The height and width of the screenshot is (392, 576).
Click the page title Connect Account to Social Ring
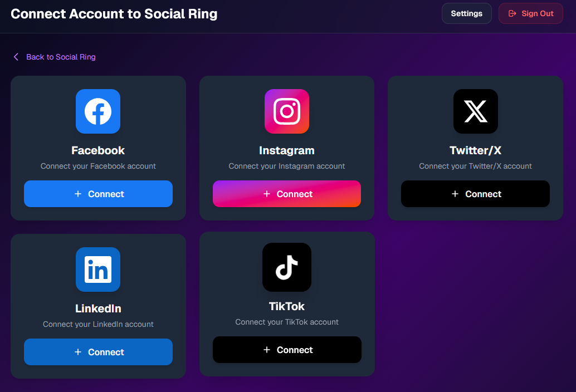(114, 13)
